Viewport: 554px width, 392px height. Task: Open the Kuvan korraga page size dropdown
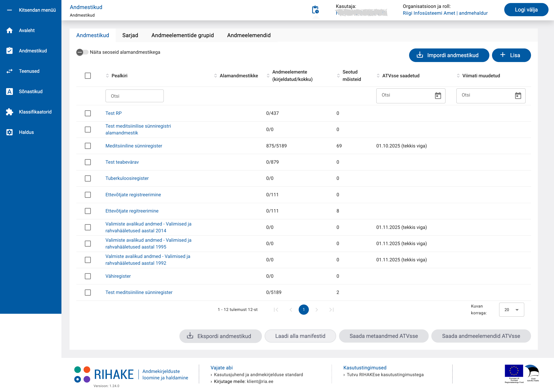click(511, 310)
